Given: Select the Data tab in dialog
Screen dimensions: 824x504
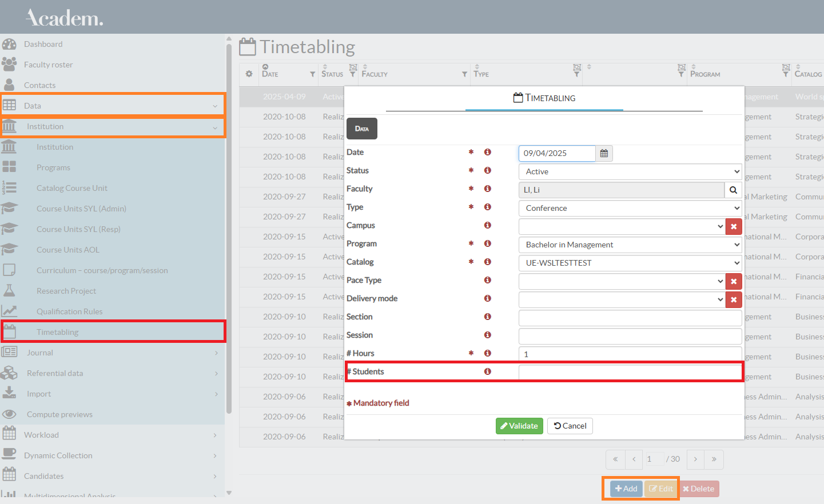Looking at the screenshot, I should 361,129.
